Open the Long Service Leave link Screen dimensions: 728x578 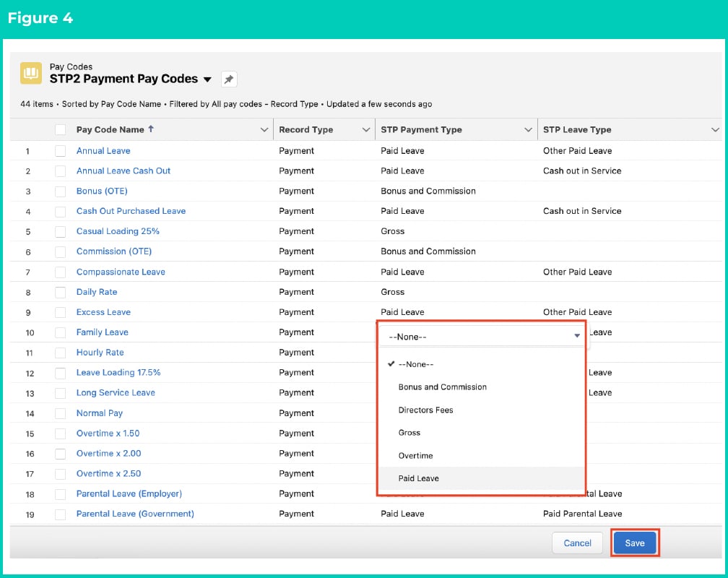click(x=116, y=392)
